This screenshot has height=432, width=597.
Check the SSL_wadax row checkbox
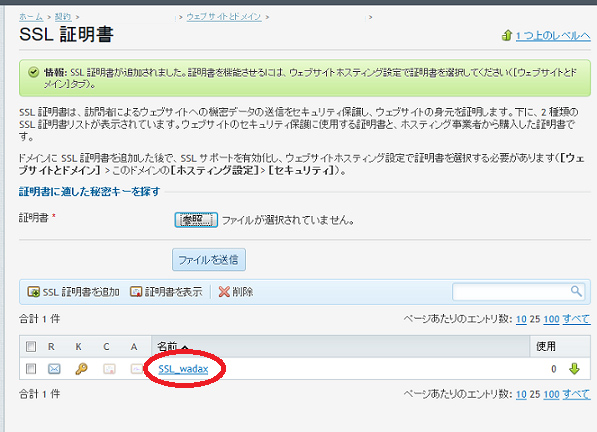tap(31, 368)
